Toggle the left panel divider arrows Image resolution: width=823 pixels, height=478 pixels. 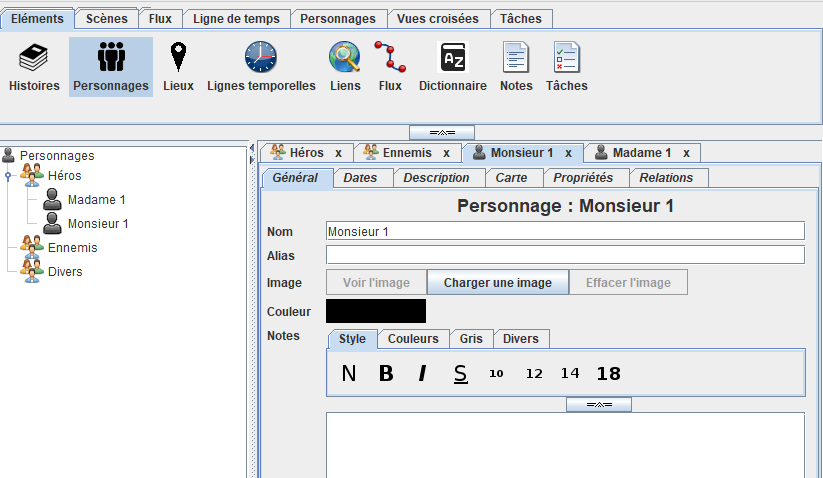(x=251, y=154)
